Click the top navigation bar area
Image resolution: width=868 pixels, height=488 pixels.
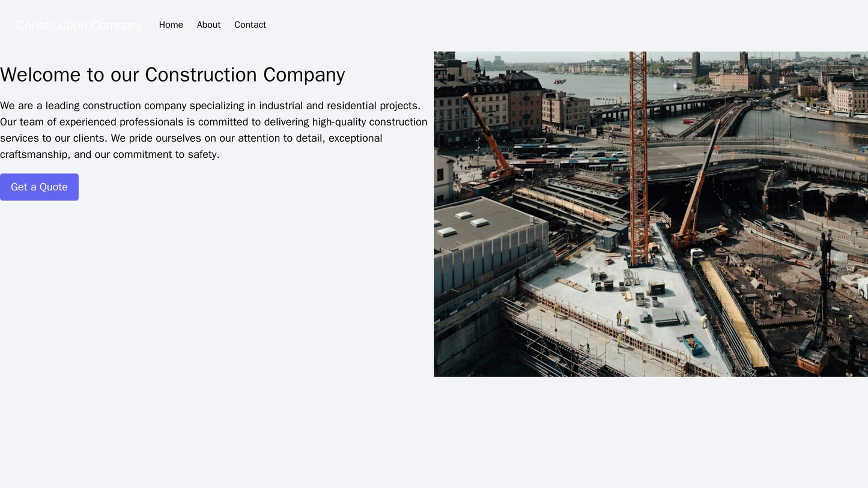pos(420,24)
